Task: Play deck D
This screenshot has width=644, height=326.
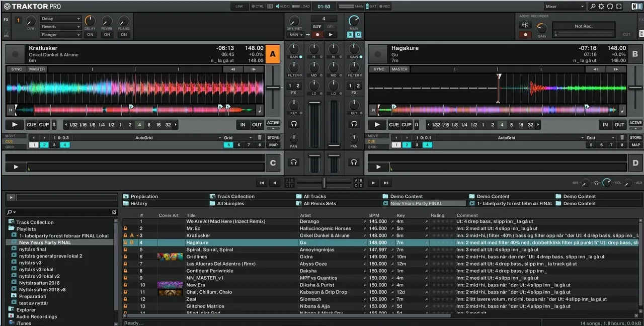Action: [x=378, y=167]
